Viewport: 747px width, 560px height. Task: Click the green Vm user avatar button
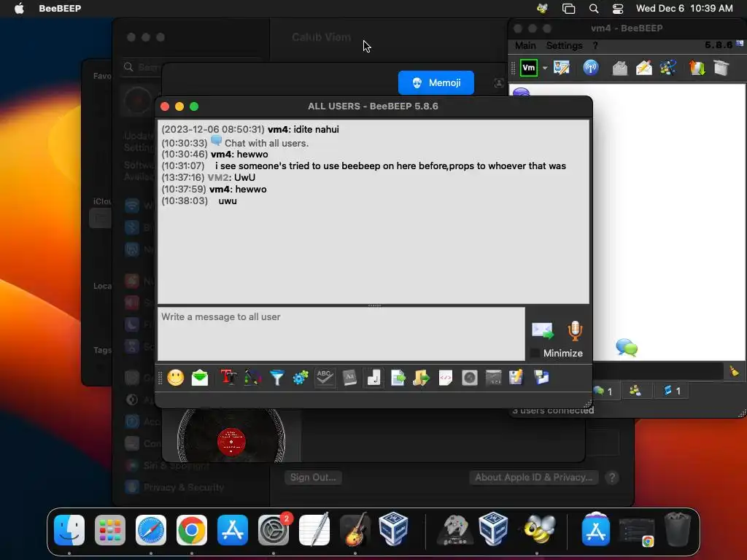(528, 68)
